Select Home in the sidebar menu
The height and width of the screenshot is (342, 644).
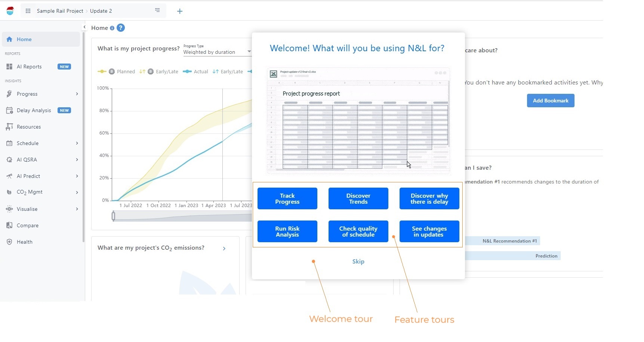pyautogui.click(x=24, y=39)
